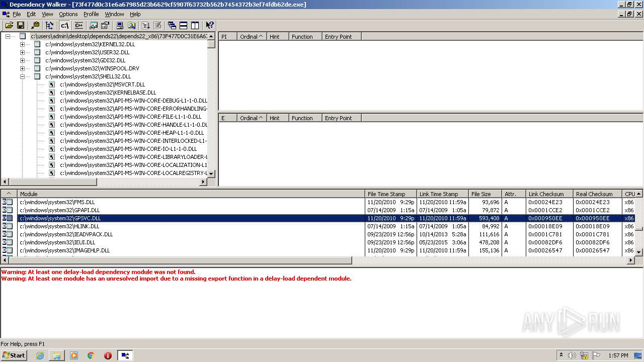Select the GPAPI.DLL module row

(x=317, y=210)
